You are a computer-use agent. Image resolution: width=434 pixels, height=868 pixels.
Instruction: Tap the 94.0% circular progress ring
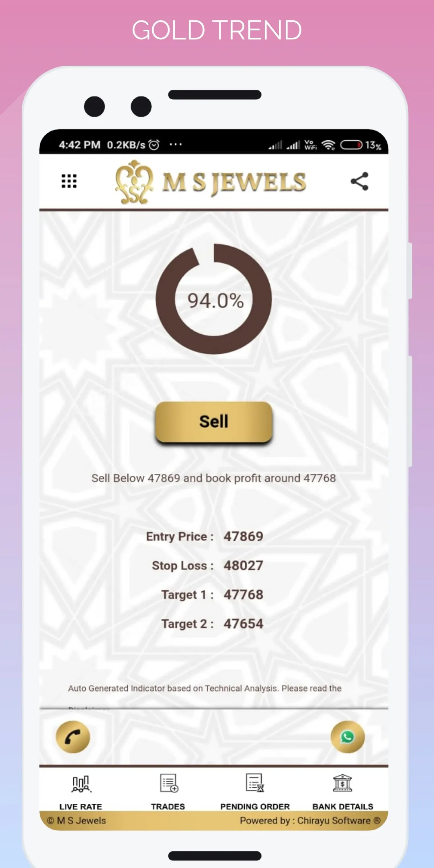pyautogui.click(x=214, y=299)
